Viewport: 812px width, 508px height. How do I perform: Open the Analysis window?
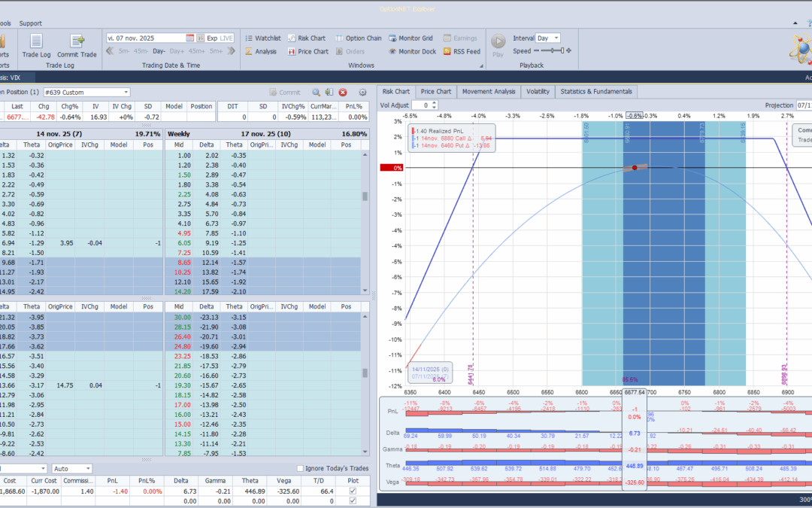tap(261, 51)
